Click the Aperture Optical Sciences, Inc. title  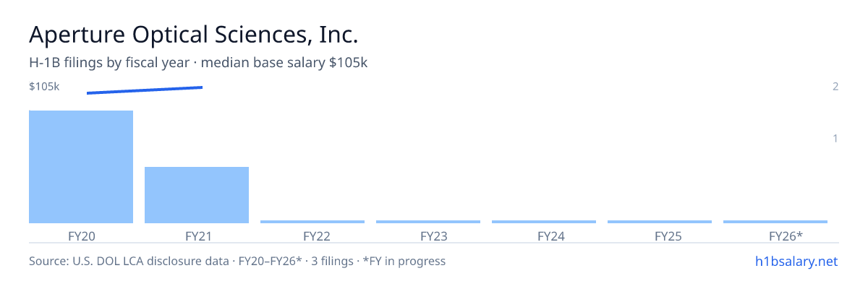coord(193,34)
